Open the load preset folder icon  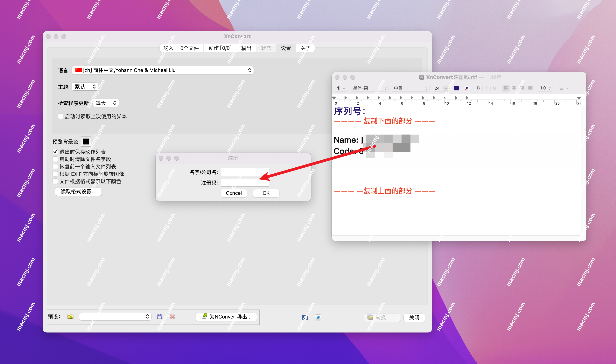point(70,317)
